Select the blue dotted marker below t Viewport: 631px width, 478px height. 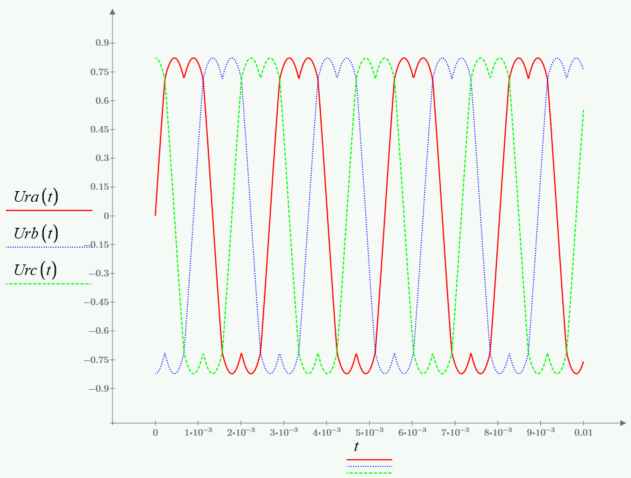(x=369, y=466)
